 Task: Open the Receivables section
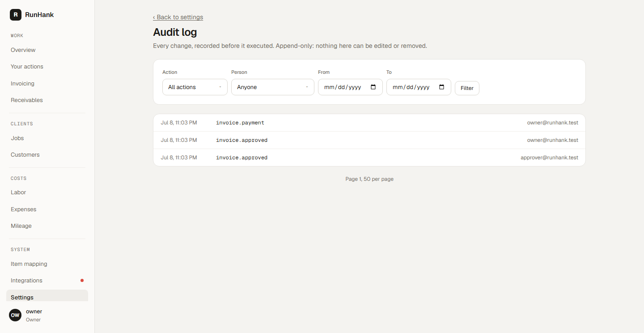47,100
